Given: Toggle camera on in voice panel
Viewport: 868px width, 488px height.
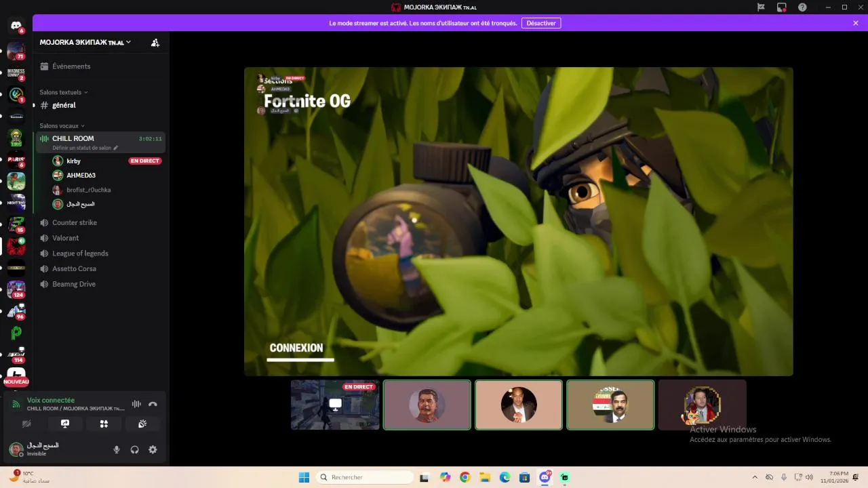Looking at the screenshot, I should pos(26,424).
